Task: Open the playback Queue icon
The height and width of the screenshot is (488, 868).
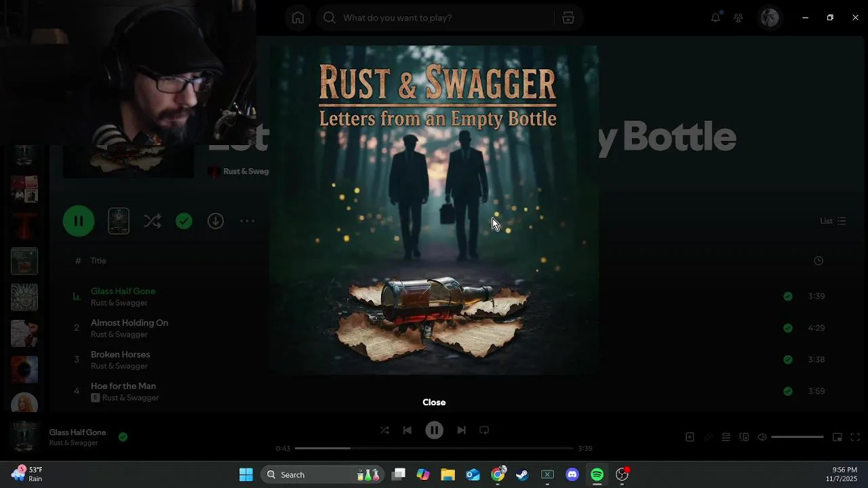Action: click(726, 437)
